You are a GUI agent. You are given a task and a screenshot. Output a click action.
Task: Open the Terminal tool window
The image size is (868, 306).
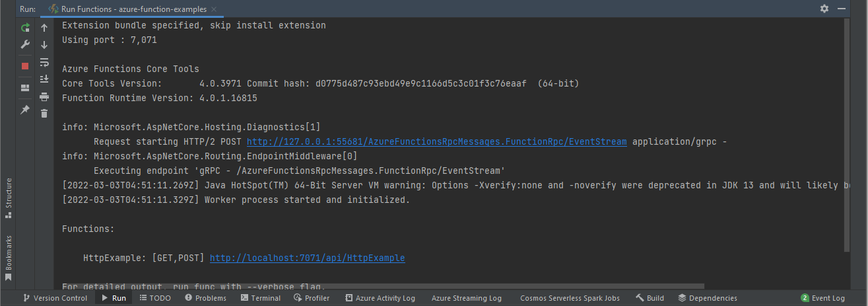pyautogui.click(x=260, y=298)
